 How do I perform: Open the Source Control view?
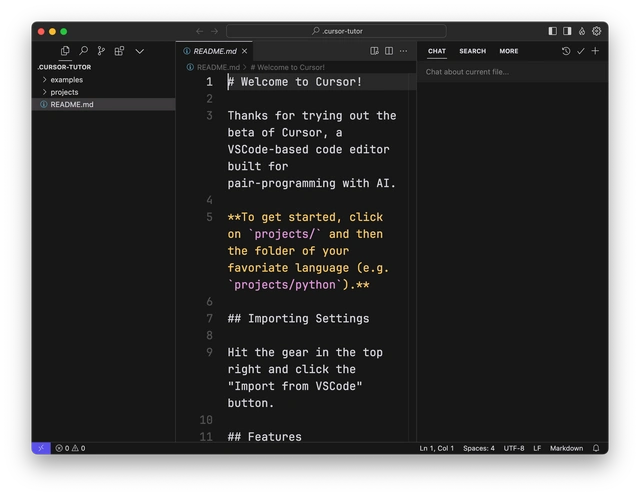[x=101, y=51]
